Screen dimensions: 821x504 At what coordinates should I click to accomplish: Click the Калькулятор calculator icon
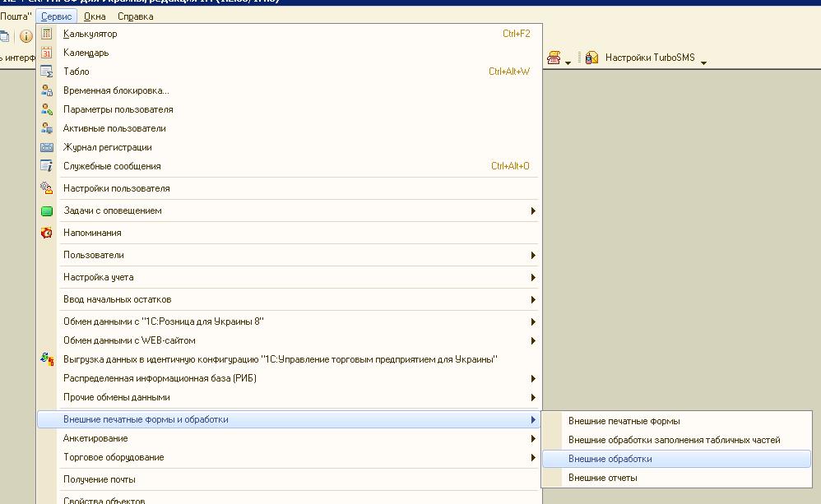pos(47,34)
